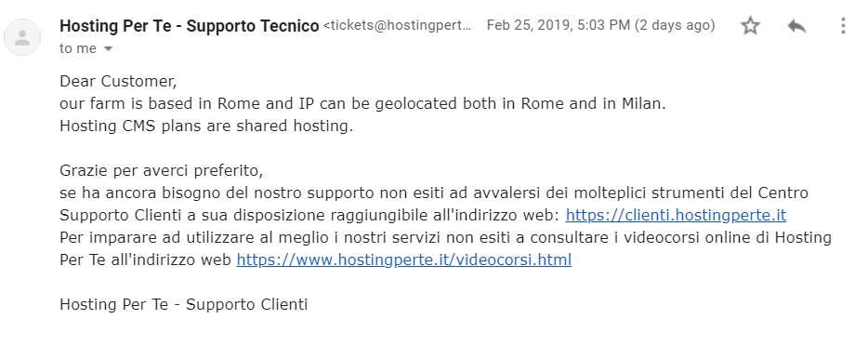Click the 'Hosting Per Te - Supporto Clienti' signature
Screen dimensions: 868x346
coord(183,304)
